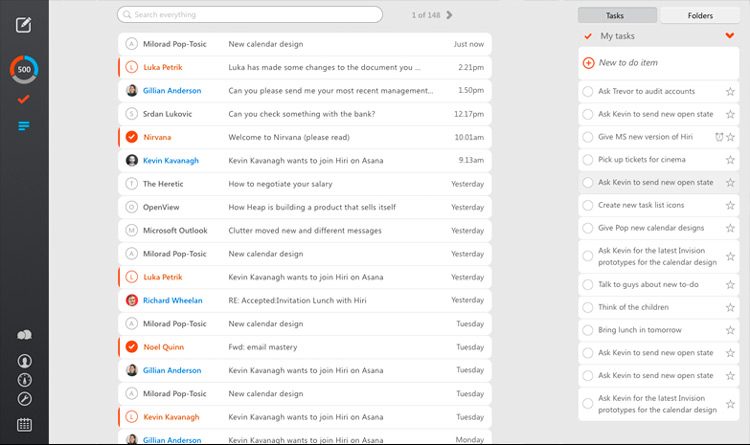The width and height of the screenshot is (750, 445).
Task: Open Welcome to Nirvana (please read) email
Action: click(x=305, y=137)
